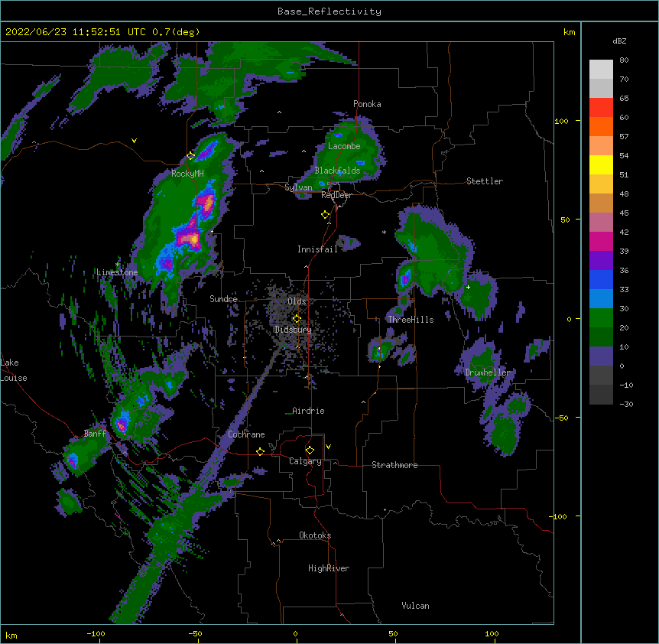The image size is (659, 644).
Task: Click the Strathmore label
Action: tap(394, 465)
